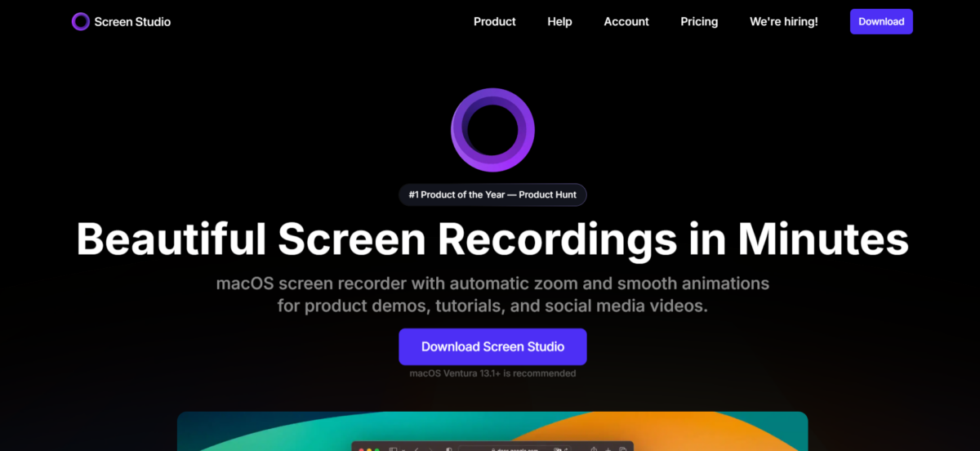The width and height of the screenshot is (980, 451).
Task: Click the 'macOS Ventura 13.1+ is recommended' note
Action: (492, 373)
